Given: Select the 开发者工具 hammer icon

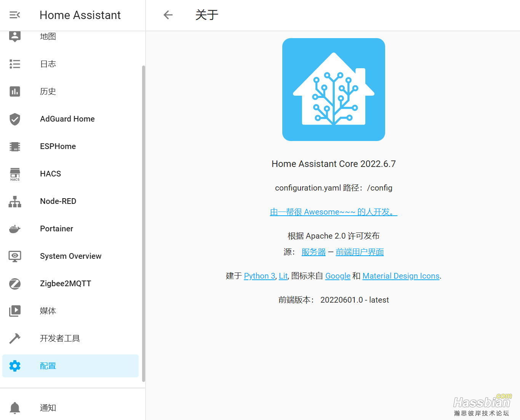Looking at the screenshot, I should point(14,338).
